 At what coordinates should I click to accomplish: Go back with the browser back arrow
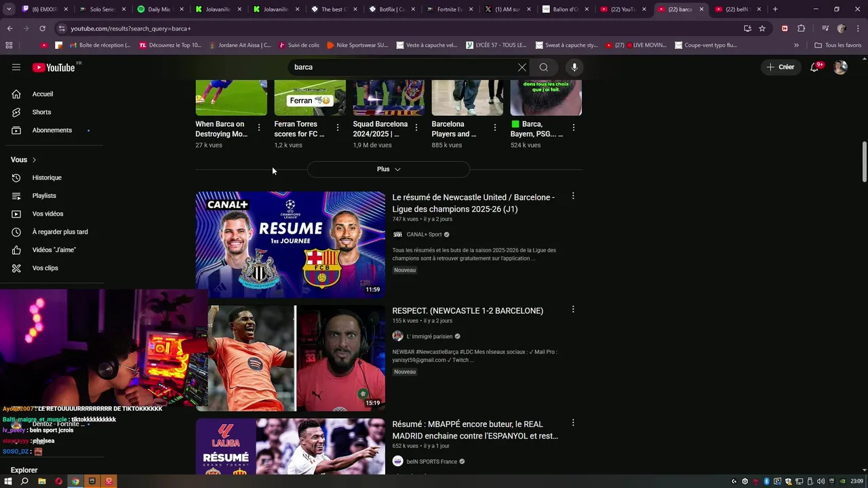9,28
